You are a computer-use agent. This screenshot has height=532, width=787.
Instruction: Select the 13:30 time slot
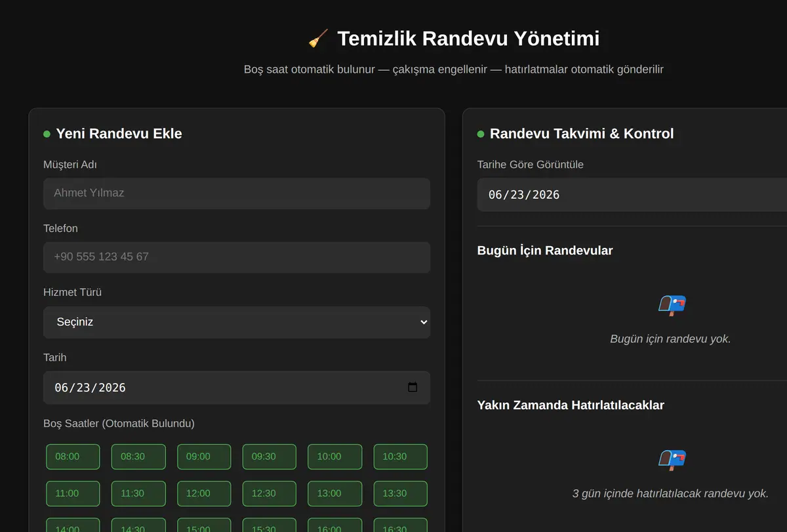[401, 493]
